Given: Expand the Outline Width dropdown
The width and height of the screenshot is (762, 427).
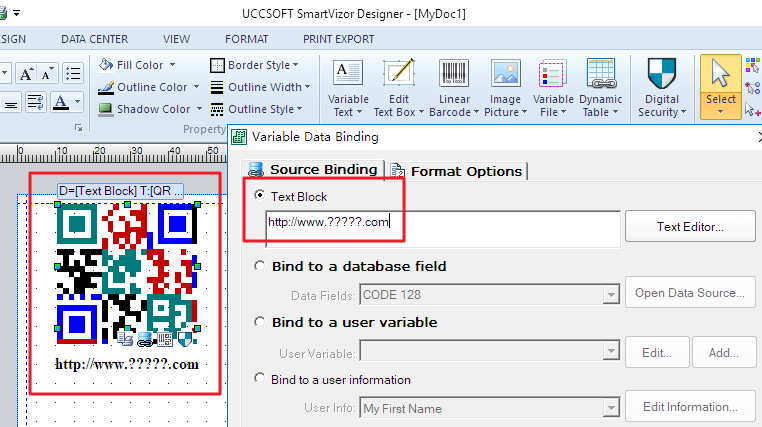Looking at the screenshot, I should (x=307, y=87).
